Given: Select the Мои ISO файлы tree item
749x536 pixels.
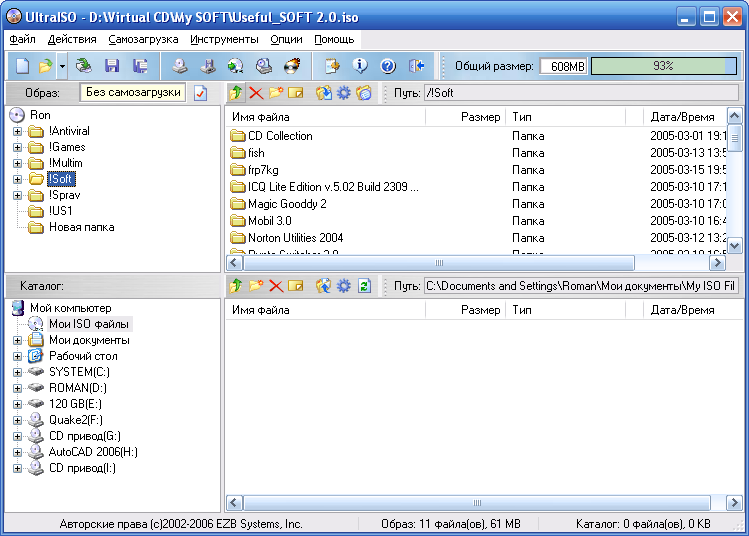Looking at the screenshot, I should coord(89,324).
